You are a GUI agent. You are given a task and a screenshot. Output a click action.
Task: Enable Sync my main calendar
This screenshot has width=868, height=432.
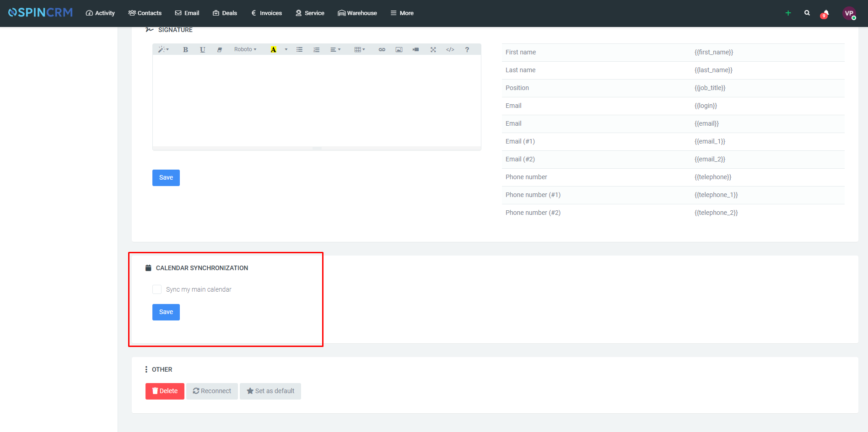coord(157,289)
